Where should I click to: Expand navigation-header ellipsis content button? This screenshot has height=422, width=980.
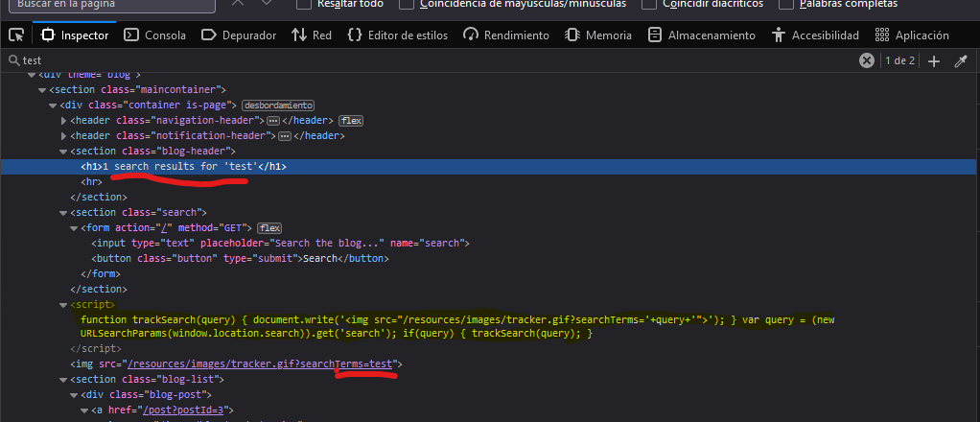click(272, 120)
